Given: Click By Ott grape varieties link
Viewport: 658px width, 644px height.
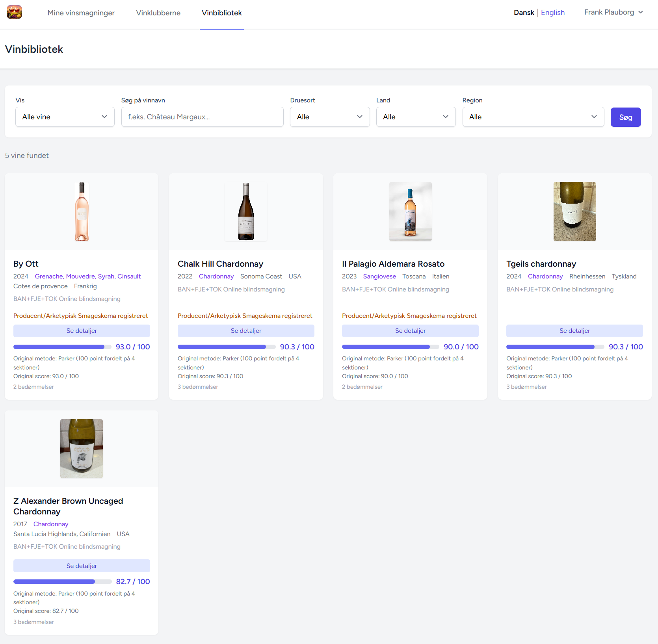Looking at the screenshot, I should tap(87, 277).
